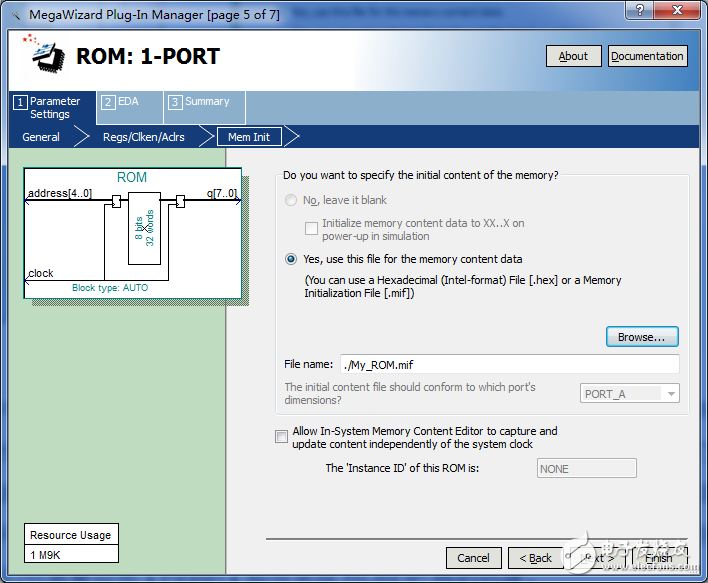Screen dimensions: 708x583
Task: Select 'No, leave it blank' option
Action: point(291,200)
